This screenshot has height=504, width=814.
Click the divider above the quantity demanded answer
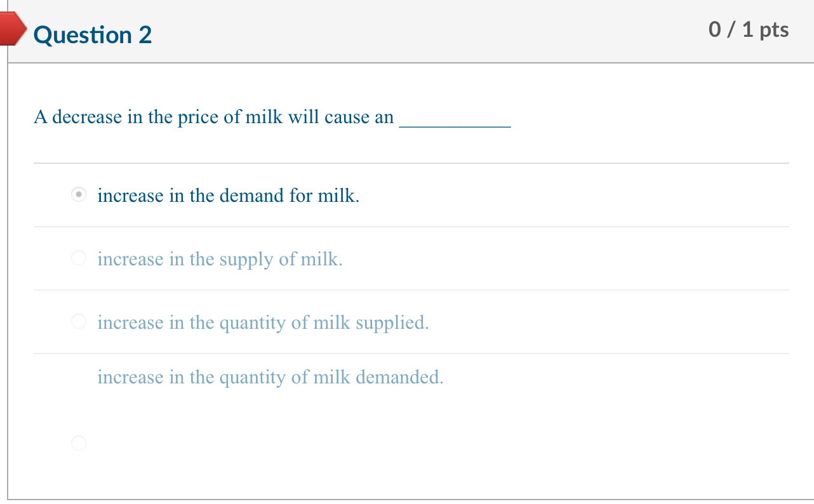point(411,354)
